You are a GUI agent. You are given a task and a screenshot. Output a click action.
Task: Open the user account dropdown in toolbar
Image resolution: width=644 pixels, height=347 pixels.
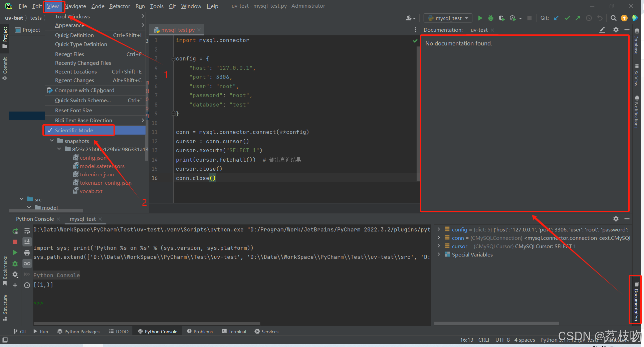(411, 18)
